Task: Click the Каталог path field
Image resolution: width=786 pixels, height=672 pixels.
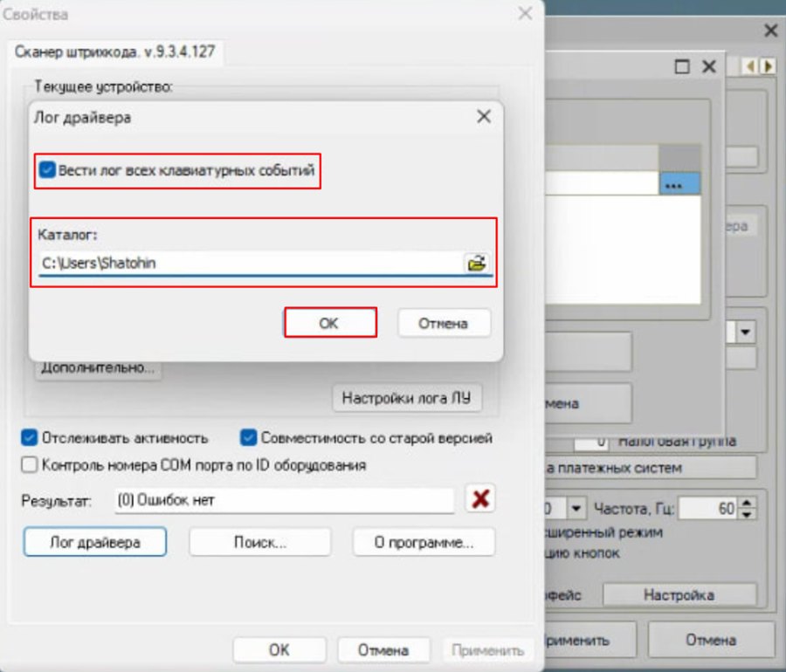Action: pos(251,263)
